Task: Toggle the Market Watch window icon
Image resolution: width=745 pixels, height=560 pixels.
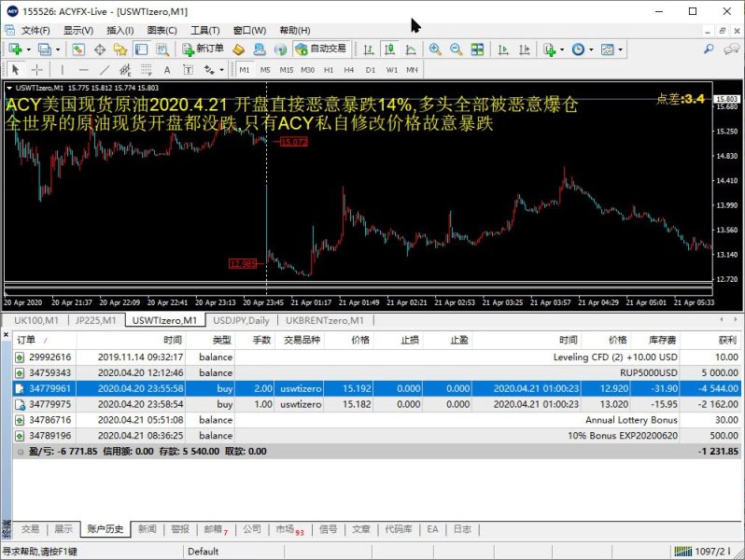Action: pos(78,49)
